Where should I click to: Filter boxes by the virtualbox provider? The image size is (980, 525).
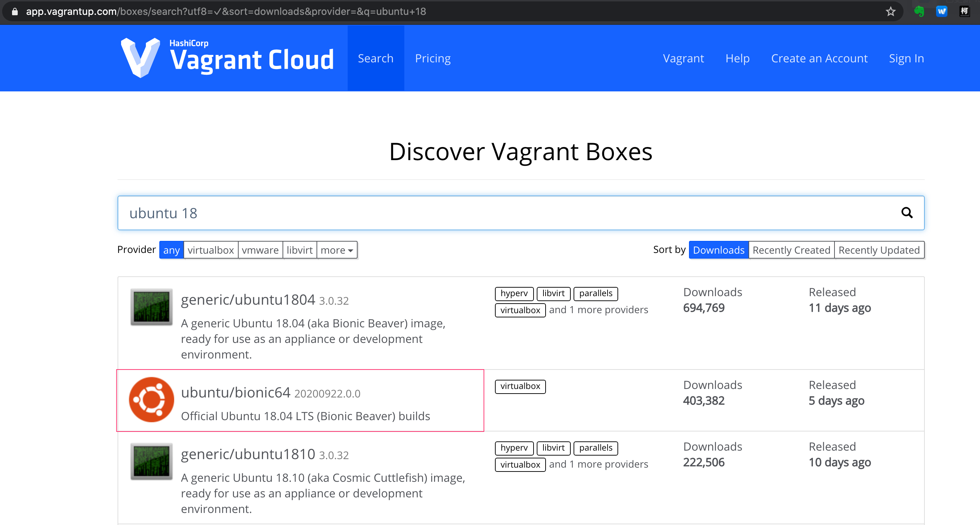click(211, 250)
